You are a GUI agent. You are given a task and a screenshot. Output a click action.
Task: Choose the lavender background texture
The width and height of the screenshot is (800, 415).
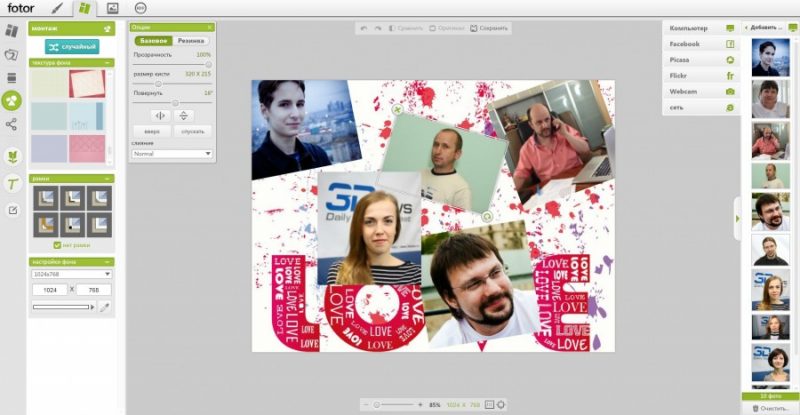[49, 149]
